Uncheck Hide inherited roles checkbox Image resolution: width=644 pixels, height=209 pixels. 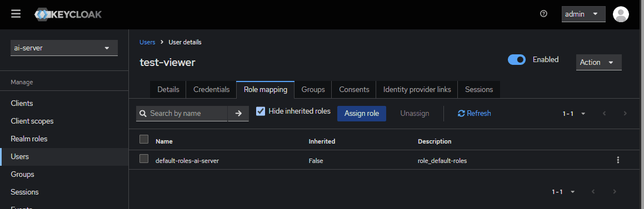261,111
